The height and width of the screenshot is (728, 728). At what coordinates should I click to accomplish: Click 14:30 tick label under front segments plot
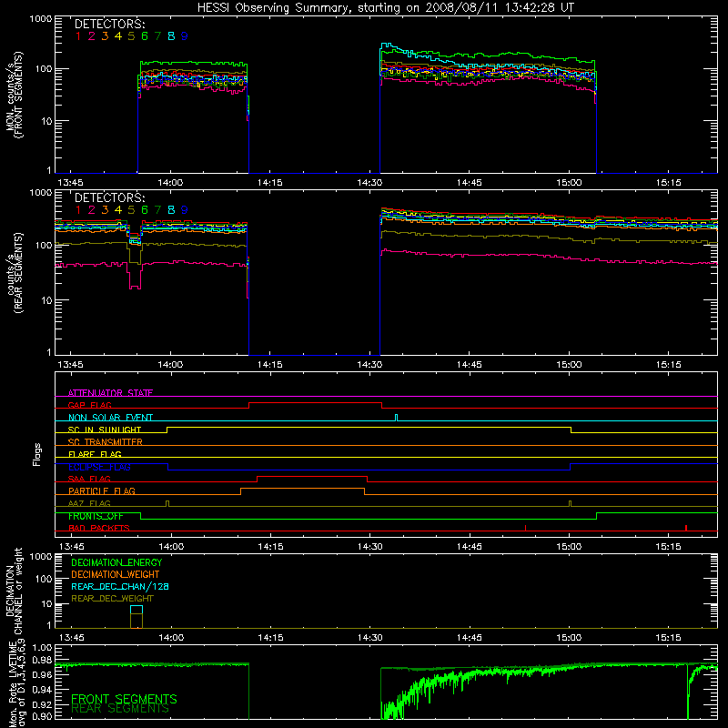point(369,183)
